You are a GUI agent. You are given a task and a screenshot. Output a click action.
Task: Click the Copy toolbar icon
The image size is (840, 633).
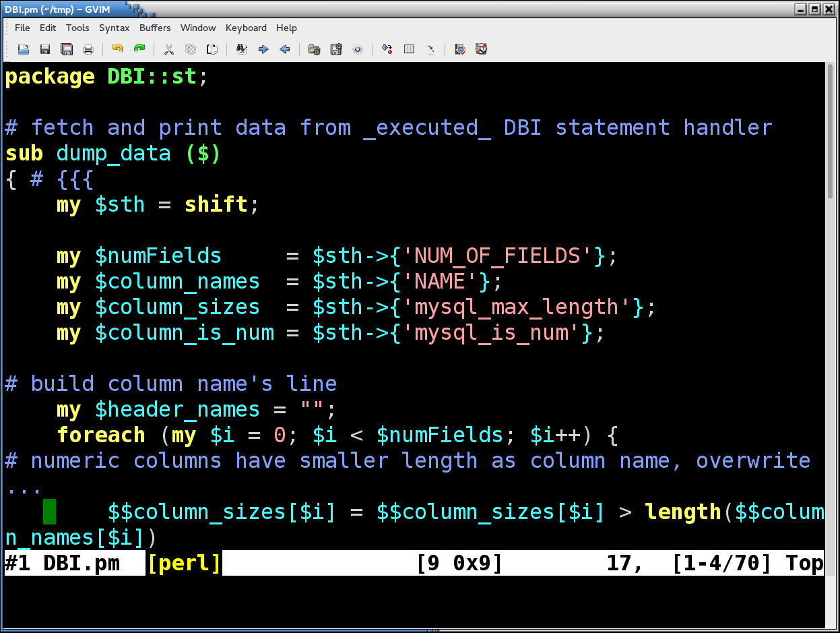(x=191, y=49)
